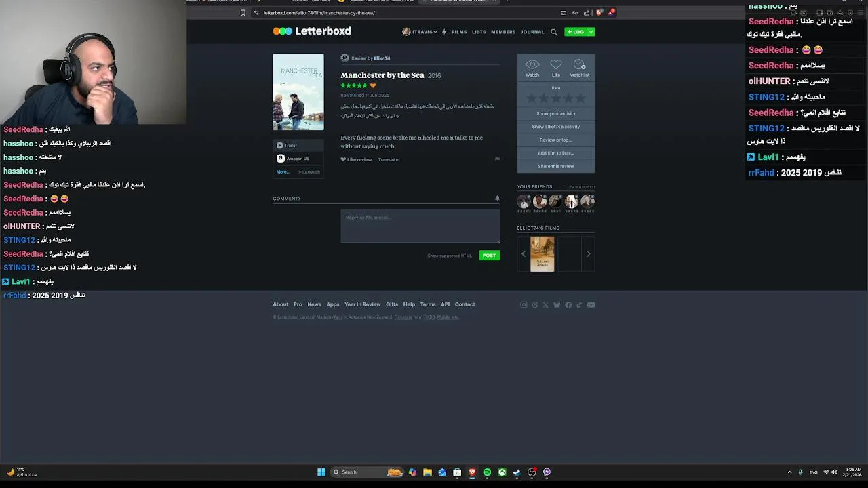Viewport: 868px width, 488px height.
Task: Open Letterboxd TikTok page
Action: [x=579, y=305]
